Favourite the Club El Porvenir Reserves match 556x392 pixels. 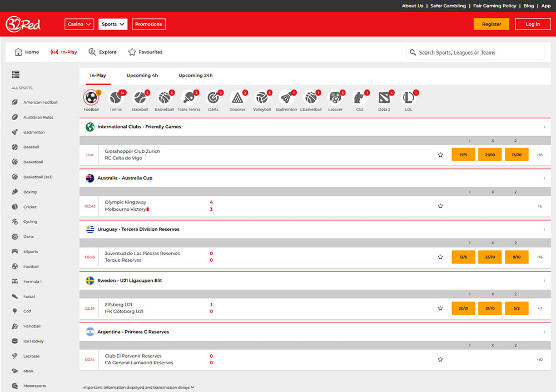coord(440,359)
